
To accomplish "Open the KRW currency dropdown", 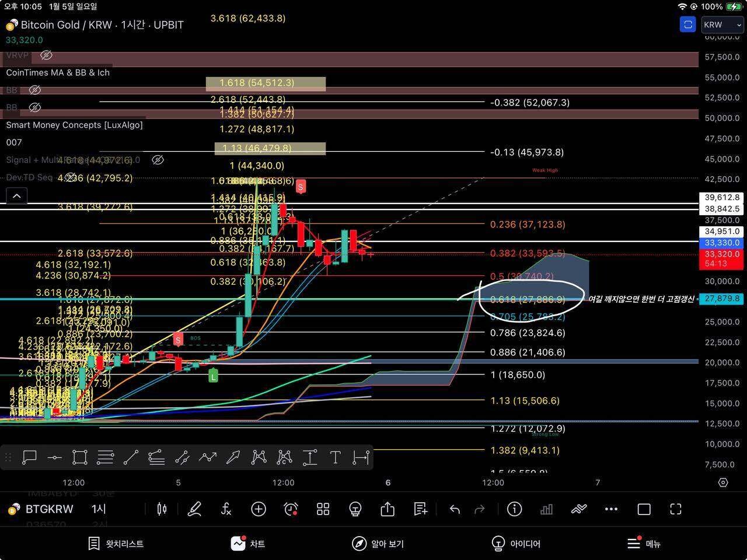I will coord(722,24).
